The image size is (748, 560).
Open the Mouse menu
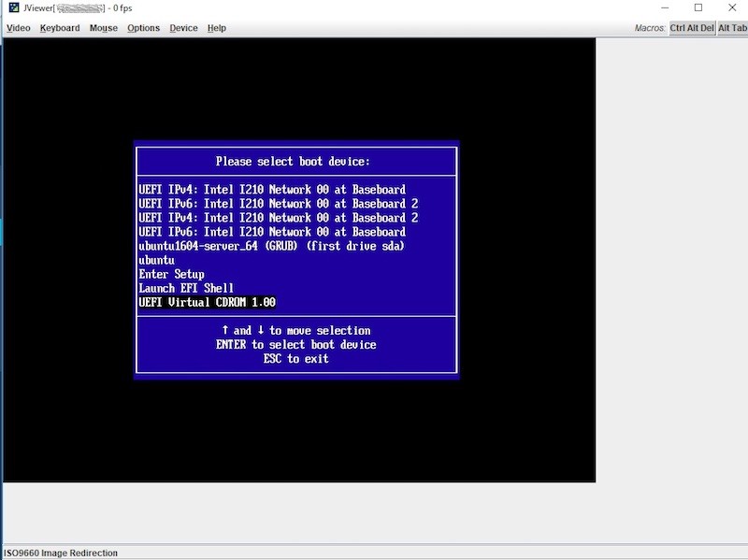(x=103, y=27)
